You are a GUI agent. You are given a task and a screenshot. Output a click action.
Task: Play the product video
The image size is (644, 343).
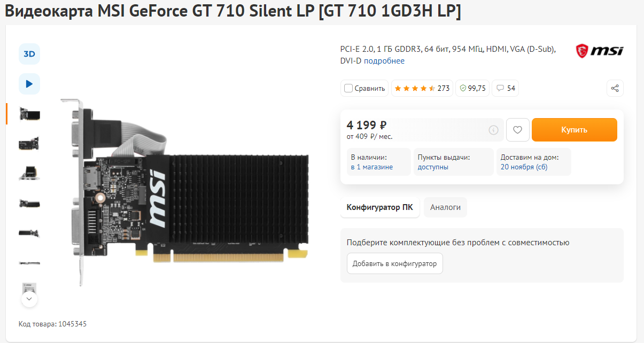click(x=29, y=84)
